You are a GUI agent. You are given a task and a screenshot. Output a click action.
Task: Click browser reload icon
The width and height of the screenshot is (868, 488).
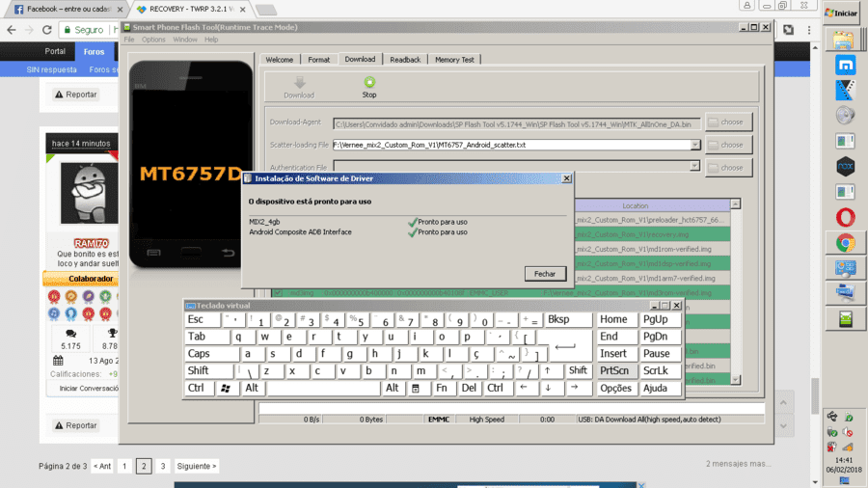tap(47, 30)
